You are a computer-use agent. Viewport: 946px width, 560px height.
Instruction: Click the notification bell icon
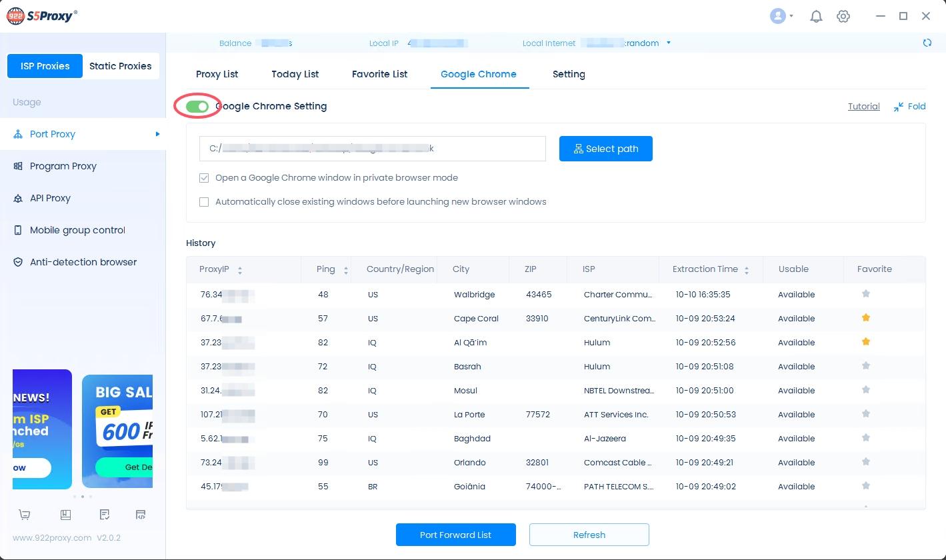tap(816, 15)
